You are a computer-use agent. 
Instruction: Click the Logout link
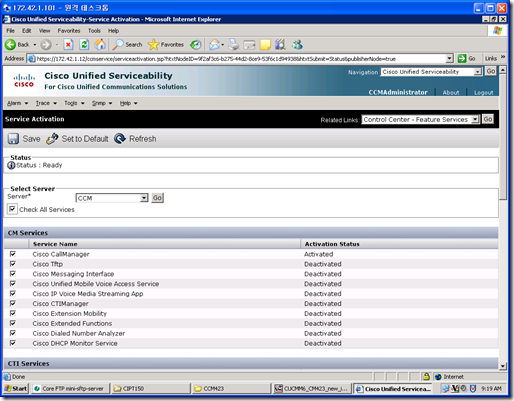click(483, 92)
